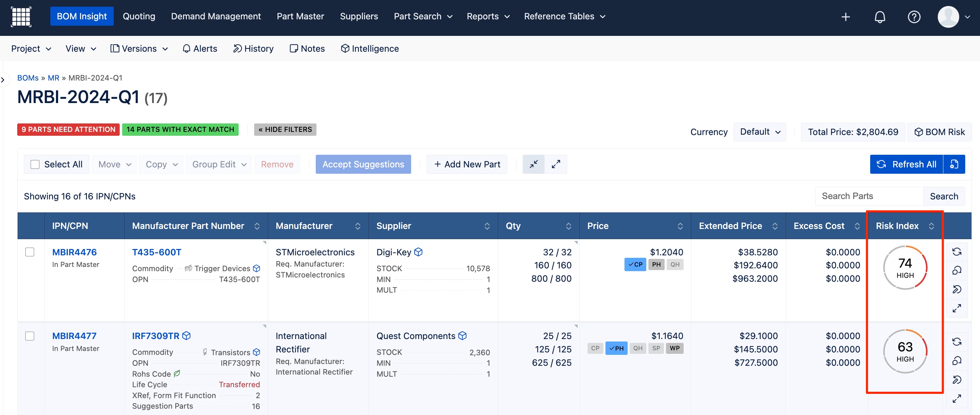Open the Versions dropdown
The image size is (980, 415).
[139, 49]
